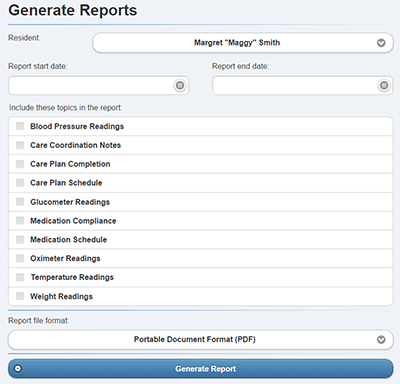Click the circle icon on Generate Report button
The width and height of the screenshot is (400, 384).
(18, 369)
